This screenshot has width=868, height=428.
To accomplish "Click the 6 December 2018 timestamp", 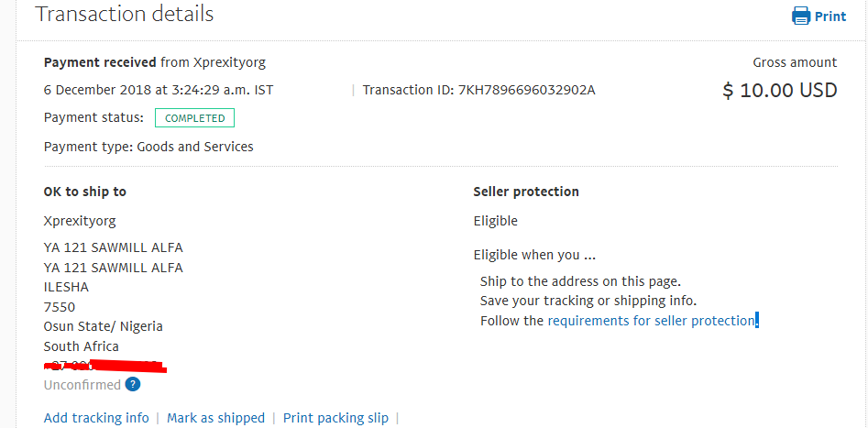I will click(x=159, y=90).
